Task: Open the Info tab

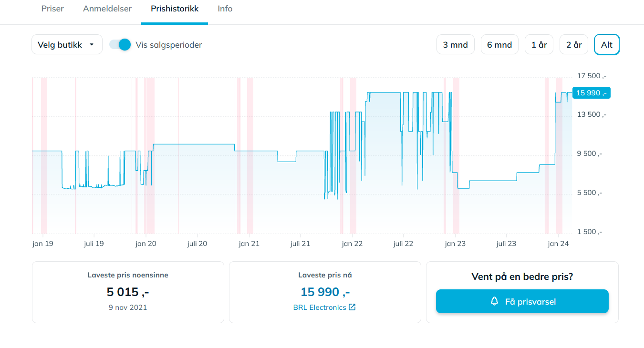Action: [225, 9]
